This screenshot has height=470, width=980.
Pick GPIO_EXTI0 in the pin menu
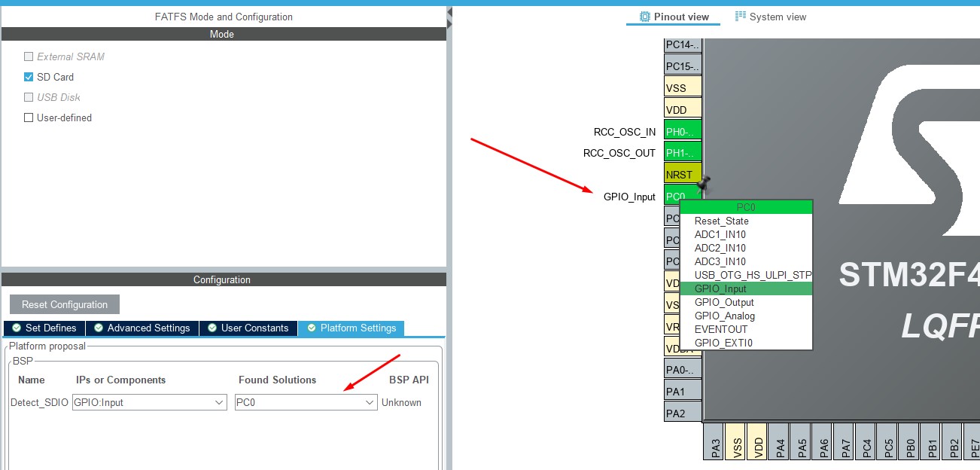click(x=723, y=343)
